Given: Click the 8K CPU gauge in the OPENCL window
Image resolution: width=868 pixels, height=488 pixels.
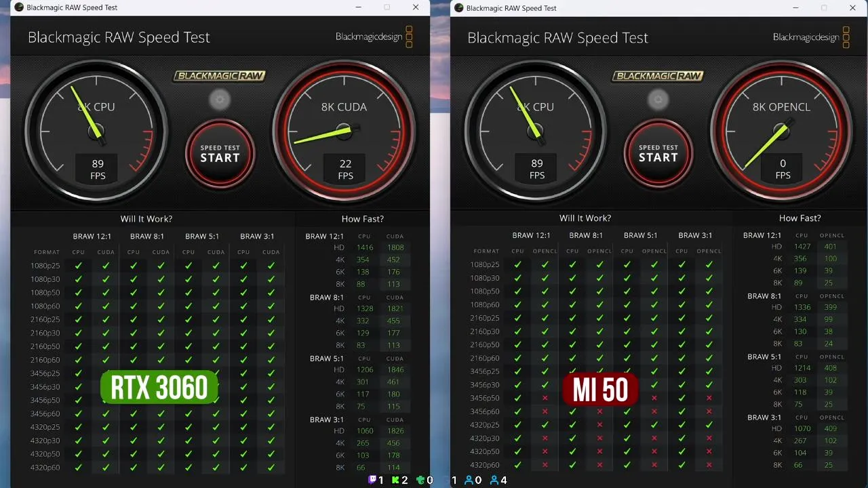Looking at the screenshot, I should click(535, 130).
